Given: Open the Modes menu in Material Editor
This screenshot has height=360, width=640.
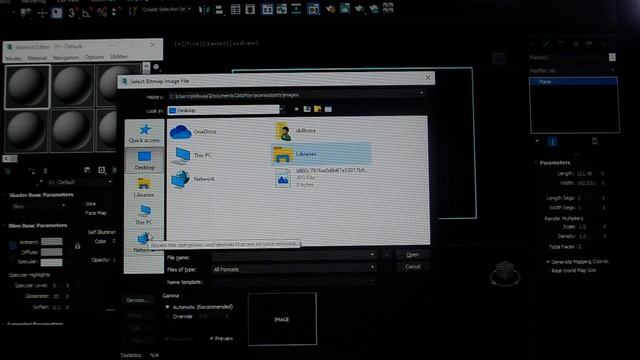Looking at the screenshot, I should (13, 58).
